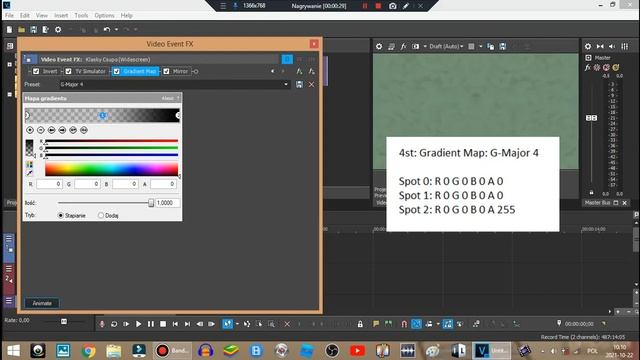Click the Undo arrow in the toolbar
Screen dimensions: 640x360
tap(107, 30)
